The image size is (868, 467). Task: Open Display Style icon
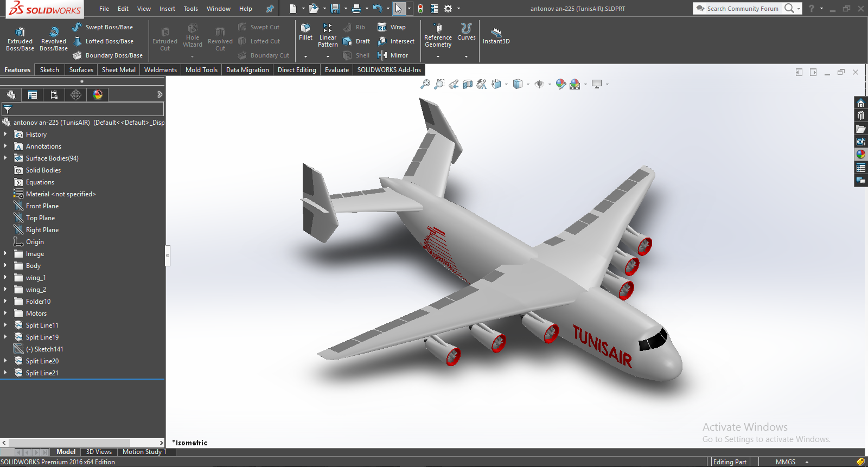pyautogui.click(x=518, y=84)
